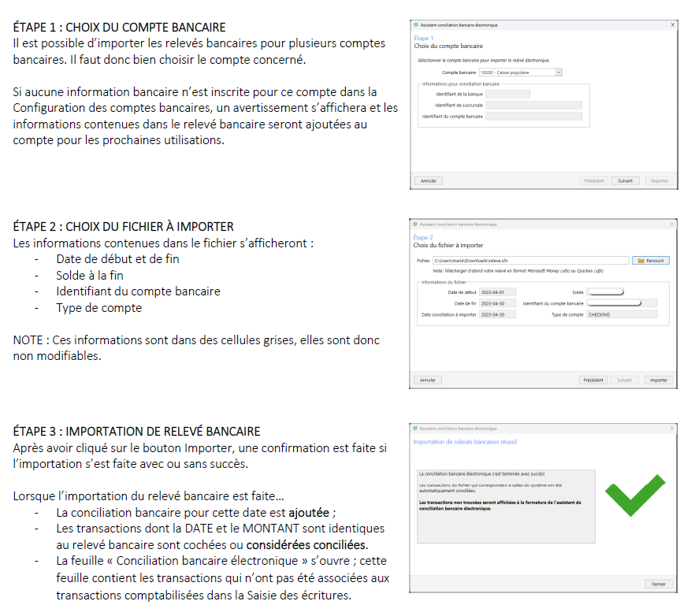Click the app icon in Étape 1 title bar

416,25
